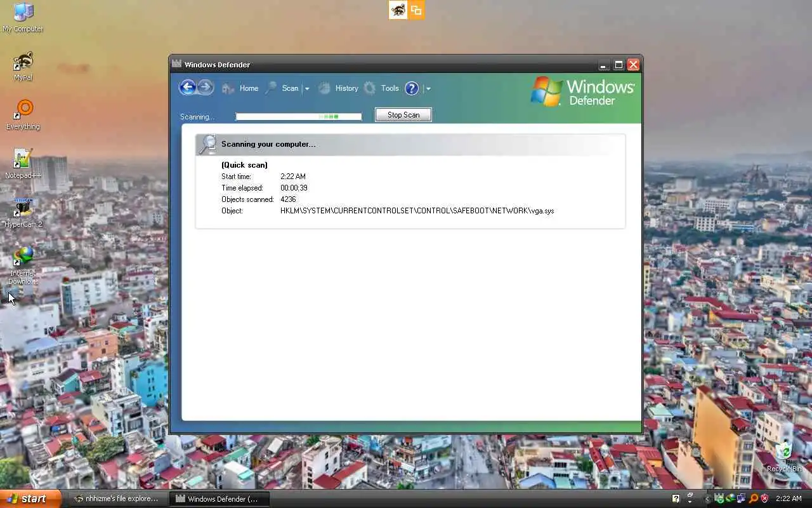Open the History section
This screenshot has width=812, height=508.
[x=346, y=88]
